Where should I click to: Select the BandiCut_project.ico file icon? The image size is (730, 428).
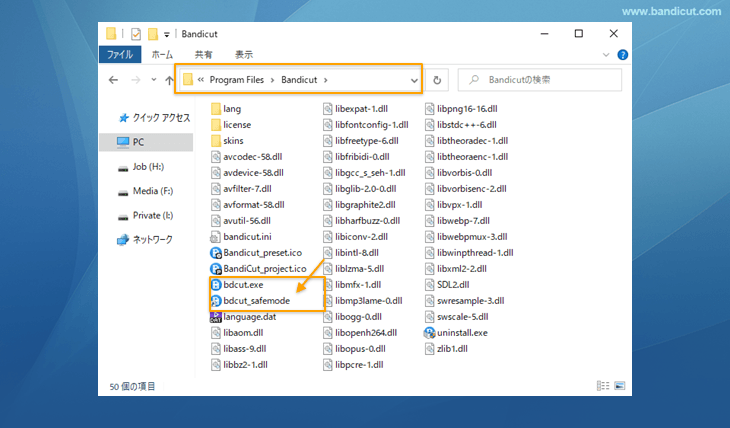pyautogui.click(x=216, y=269)
